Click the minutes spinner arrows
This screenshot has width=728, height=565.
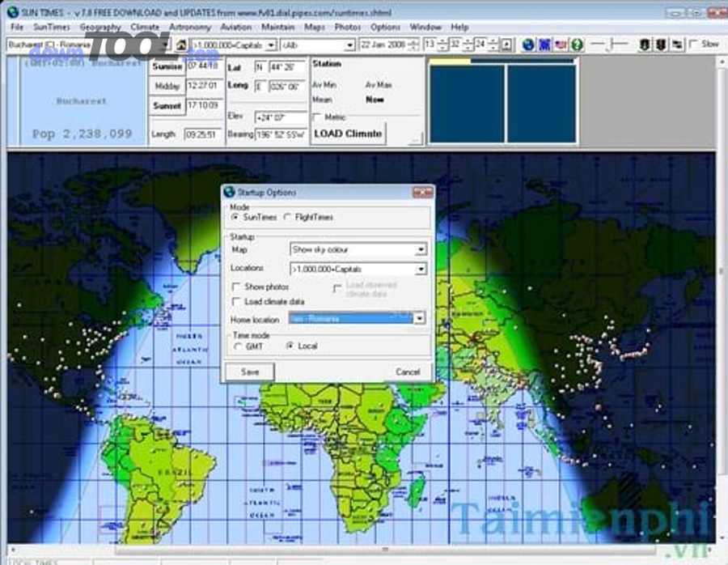tap(468, 45)
